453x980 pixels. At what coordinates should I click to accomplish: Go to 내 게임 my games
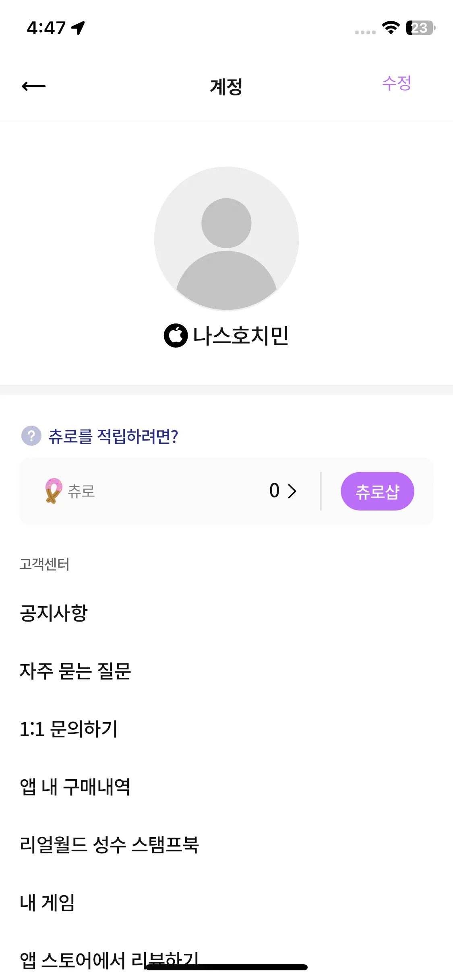[47, 903]
